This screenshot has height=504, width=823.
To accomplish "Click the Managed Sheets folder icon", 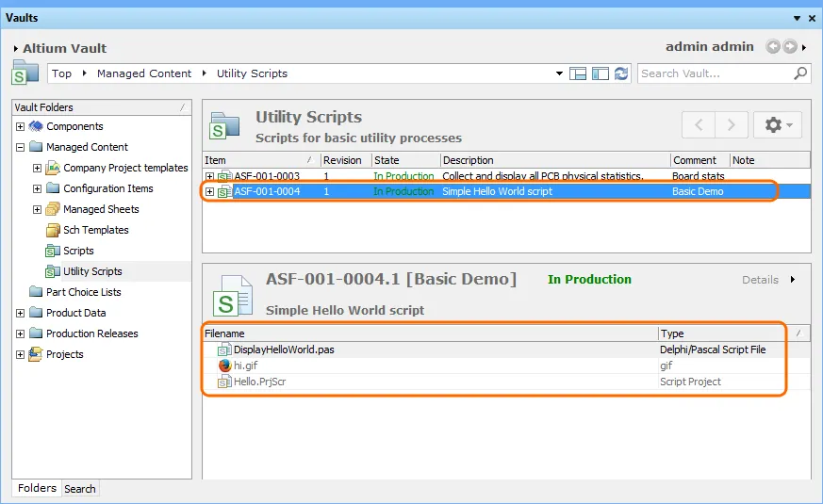I will click(x=53, y=209).
